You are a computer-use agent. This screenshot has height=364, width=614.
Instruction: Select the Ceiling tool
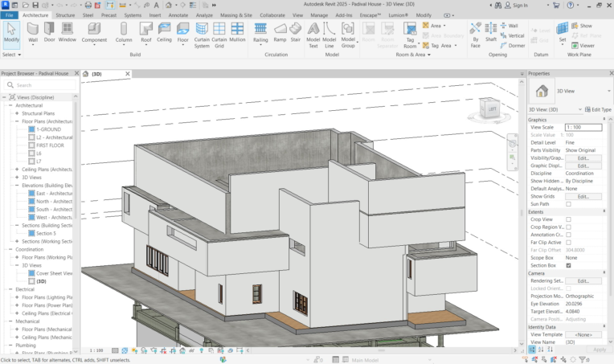pos(164,32)
